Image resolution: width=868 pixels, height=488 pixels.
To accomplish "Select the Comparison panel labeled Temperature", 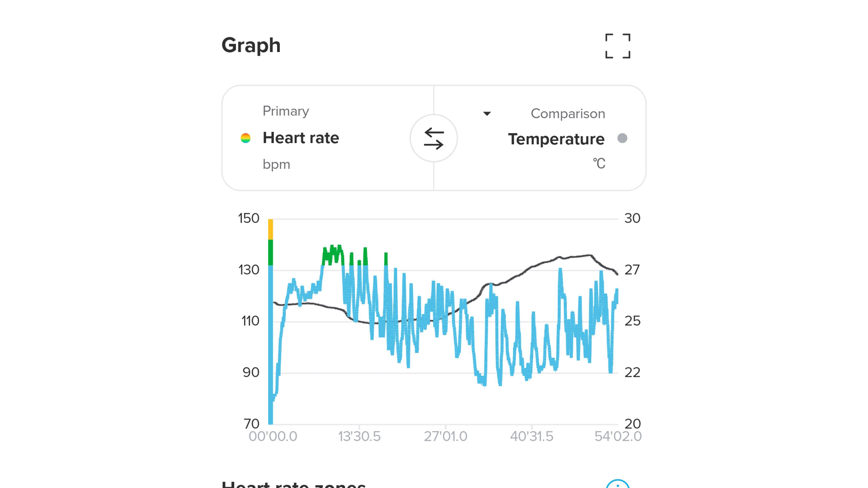I will click(x=541, y=138).
